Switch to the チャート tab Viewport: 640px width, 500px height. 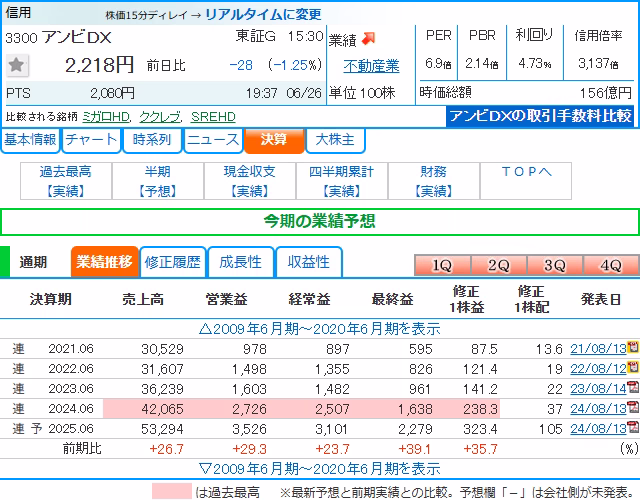click(x=91, y=140)
